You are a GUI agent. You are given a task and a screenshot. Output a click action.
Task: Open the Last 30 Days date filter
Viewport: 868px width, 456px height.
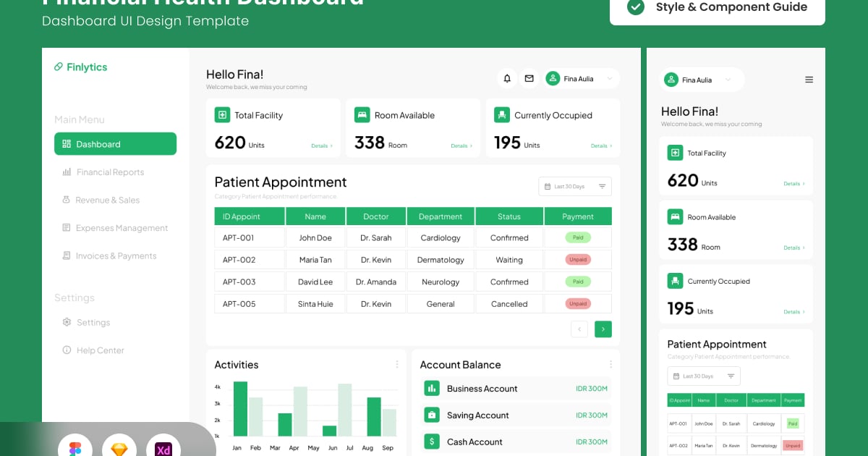tap(574, 187)
